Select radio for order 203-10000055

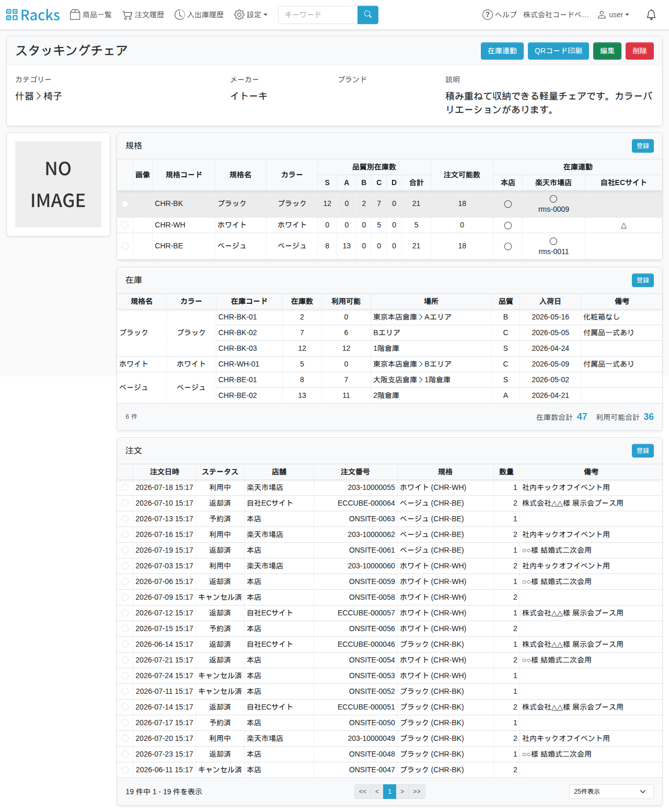125,487
